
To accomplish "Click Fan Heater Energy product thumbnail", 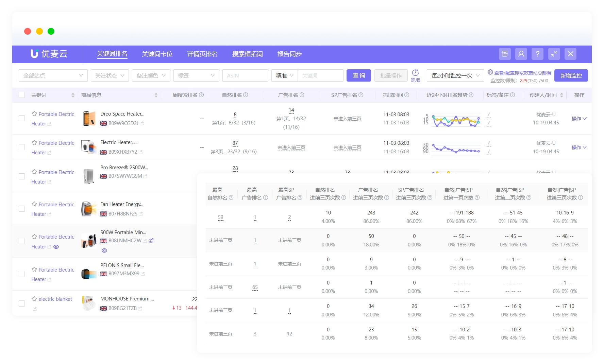I will 88,209.
